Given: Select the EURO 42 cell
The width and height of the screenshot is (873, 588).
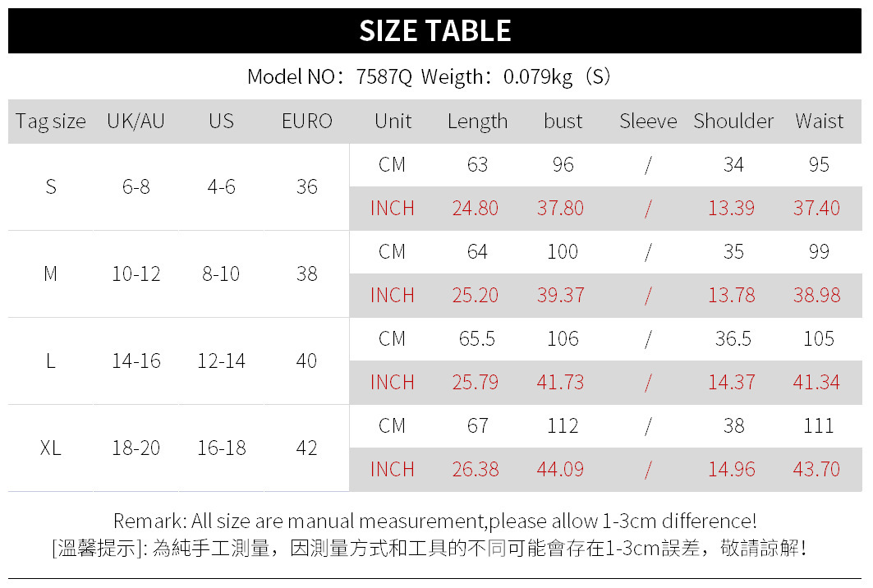Looking at the screenshot, I should (x=306, y=448).
